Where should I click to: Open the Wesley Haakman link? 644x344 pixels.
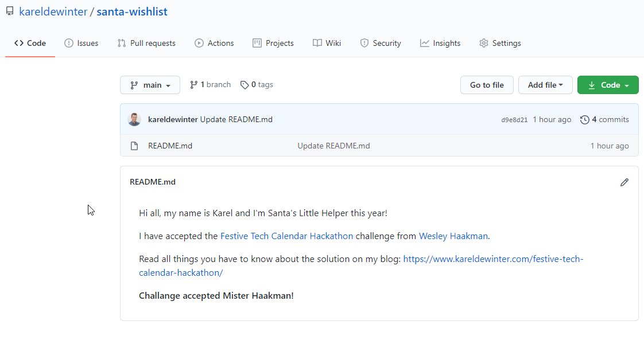[x=453, y=236]
